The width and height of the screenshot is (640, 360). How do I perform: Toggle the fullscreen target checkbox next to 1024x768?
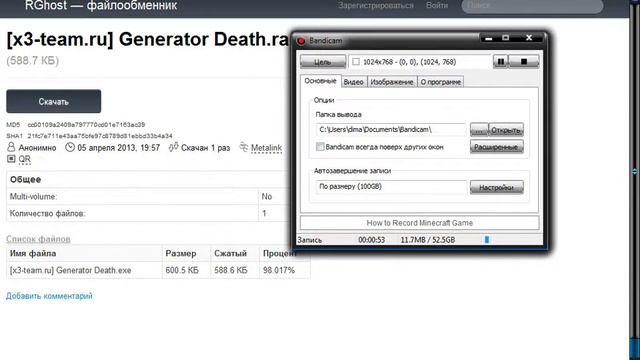[x=356, y=62]
